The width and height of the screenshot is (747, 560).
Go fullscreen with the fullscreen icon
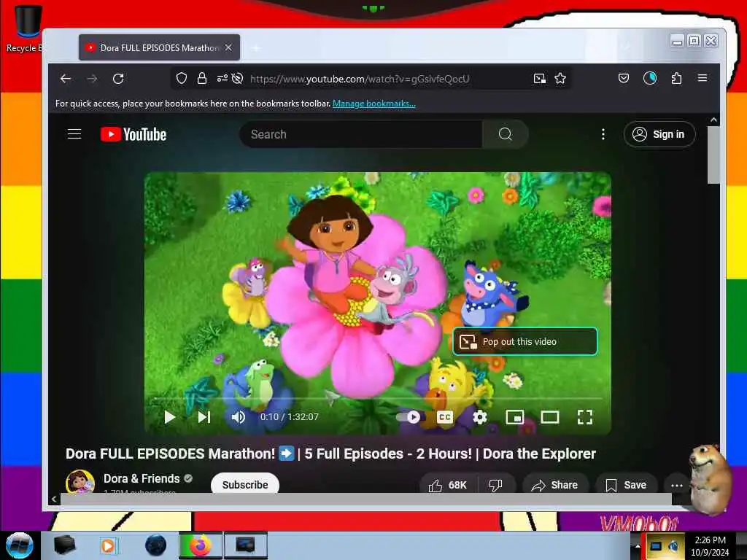pos(585,417)
